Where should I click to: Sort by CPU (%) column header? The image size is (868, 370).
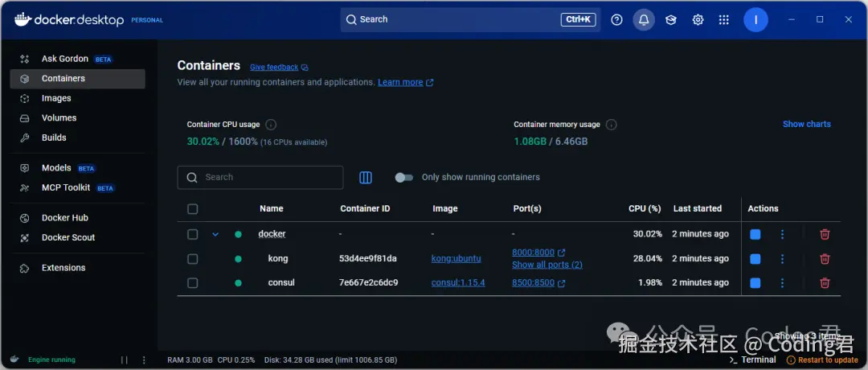click(645, 209)
